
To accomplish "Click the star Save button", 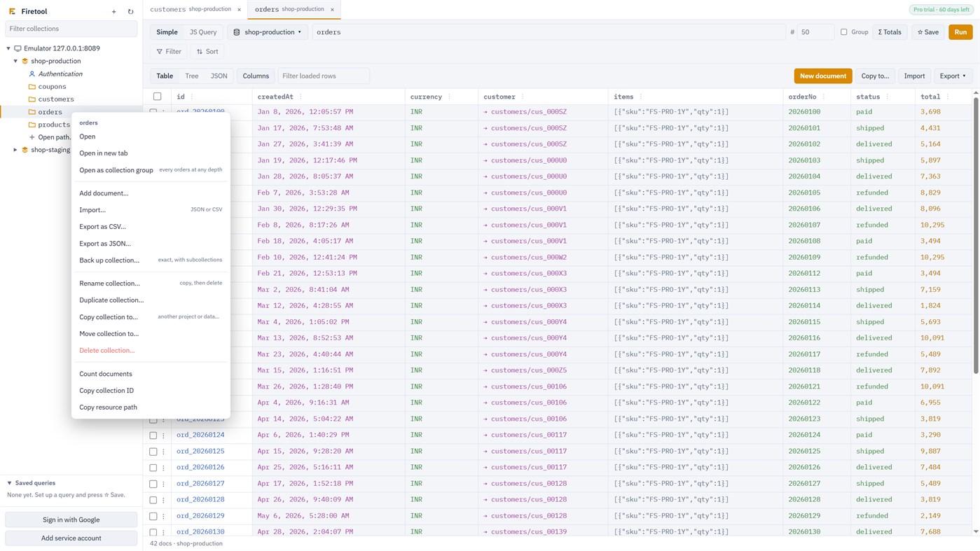I will point(928,32).
